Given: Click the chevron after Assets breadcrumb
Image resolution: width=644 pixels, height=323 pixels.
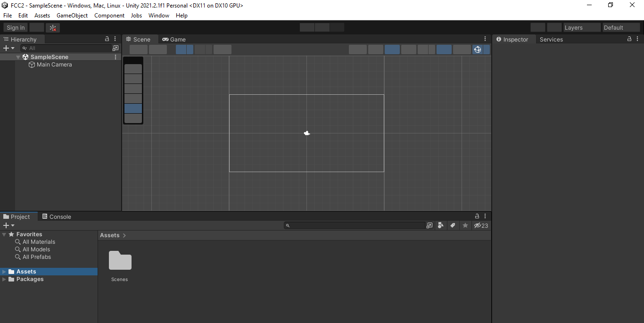Looking at the screenshot, I should pyautogui.click(x=124, y=235).
